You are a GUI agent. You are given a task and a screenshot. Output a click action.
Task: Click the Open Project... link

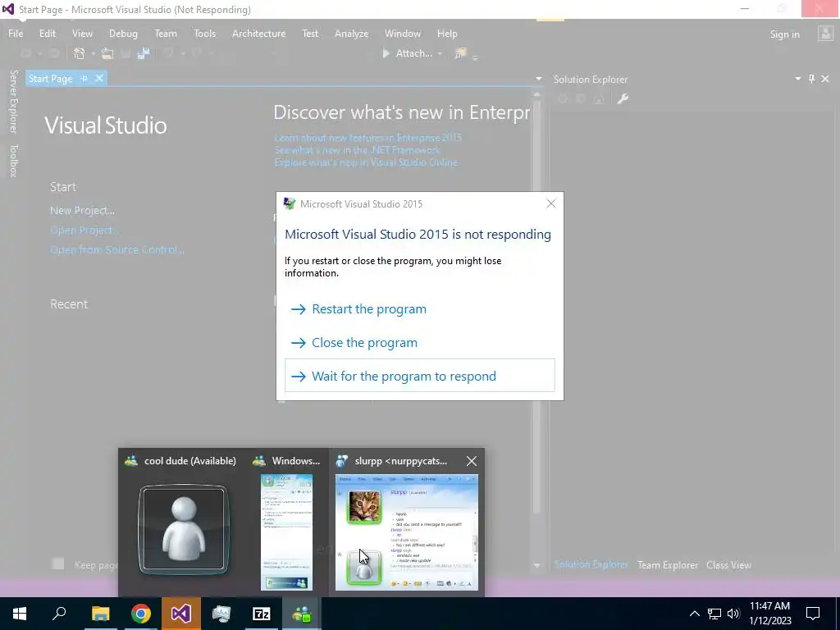[x=84, y=230]
